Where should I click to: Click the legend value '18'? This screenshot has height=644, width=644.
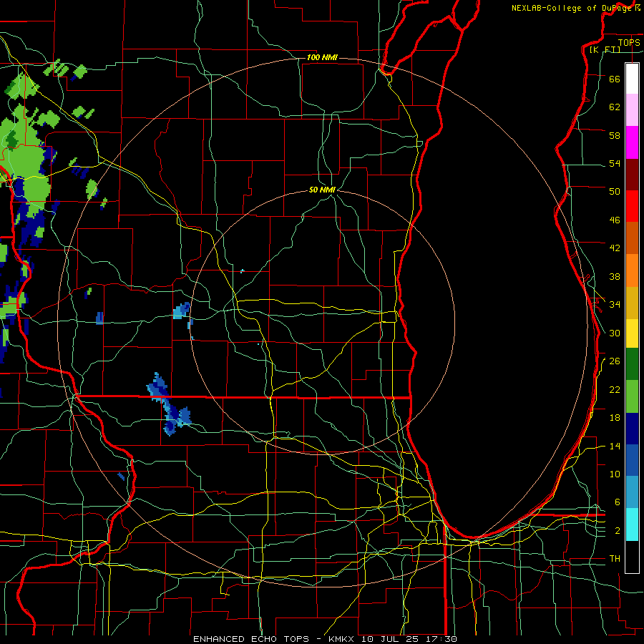click(x=615, y=418)
